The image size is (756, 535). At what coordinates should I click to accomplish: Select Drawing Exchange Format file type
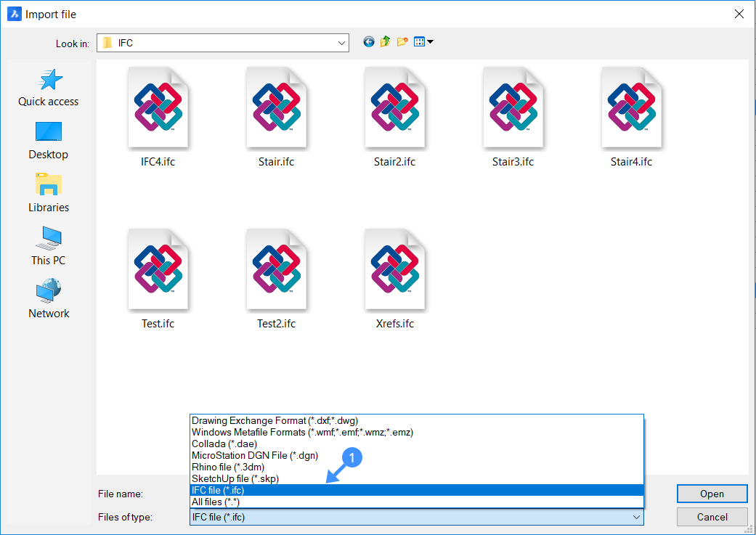point(275,420)
